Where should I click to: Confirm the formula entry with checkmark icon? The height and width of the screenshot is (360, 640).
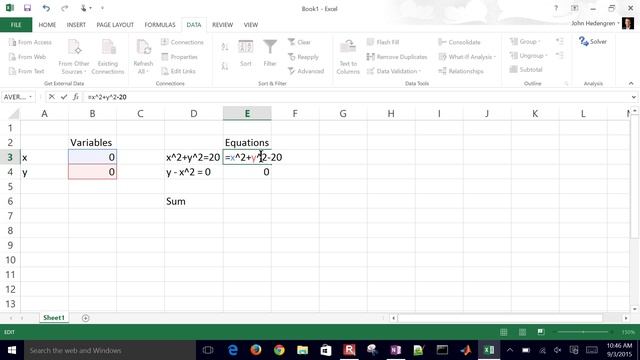(x=64, y=97)
